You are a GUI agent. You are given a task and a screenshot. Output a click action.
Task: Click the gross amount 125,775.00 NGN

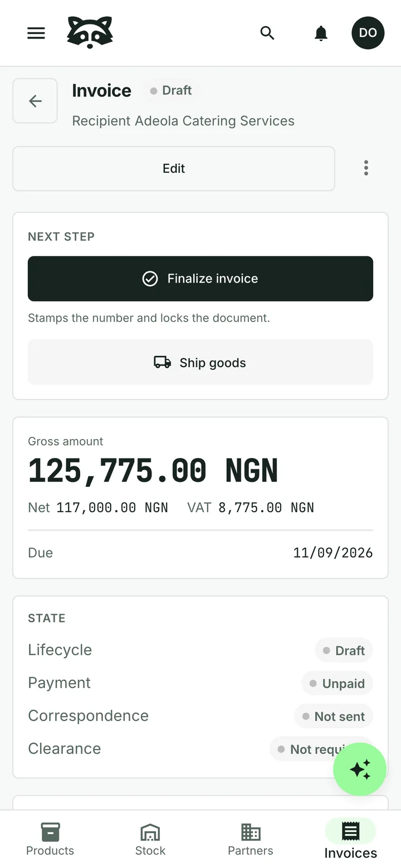pos(153,471)
